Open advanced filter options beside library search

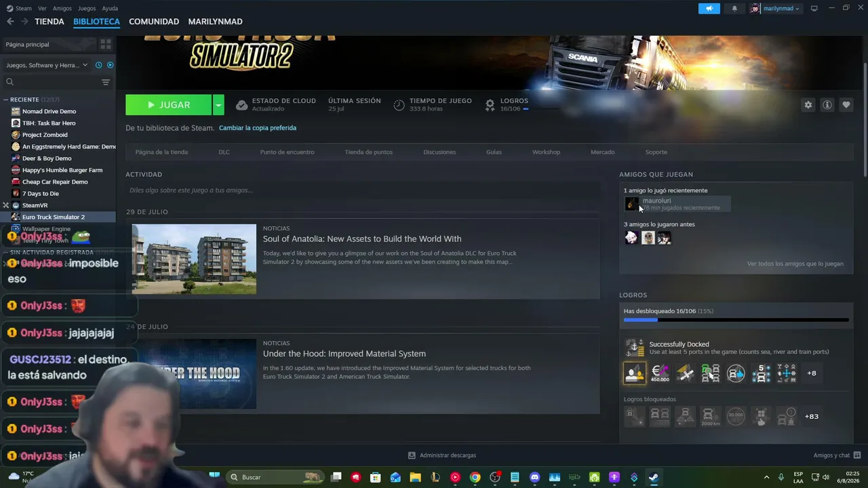coord(105,82)
